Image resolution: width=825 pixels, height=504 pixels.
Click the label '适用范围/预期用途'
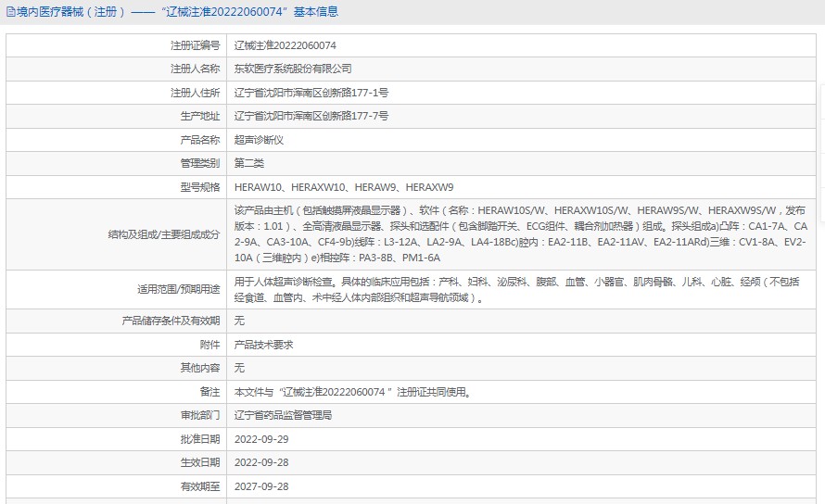(178, 289)
